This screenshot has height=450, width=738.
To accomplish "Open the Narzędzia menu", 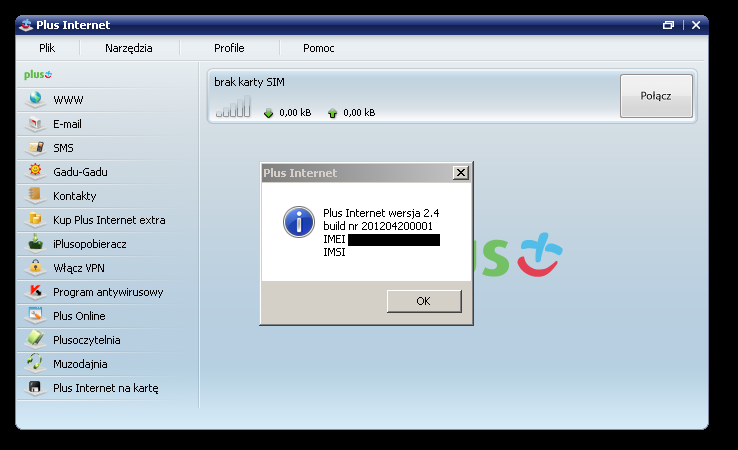I will 128,48.
